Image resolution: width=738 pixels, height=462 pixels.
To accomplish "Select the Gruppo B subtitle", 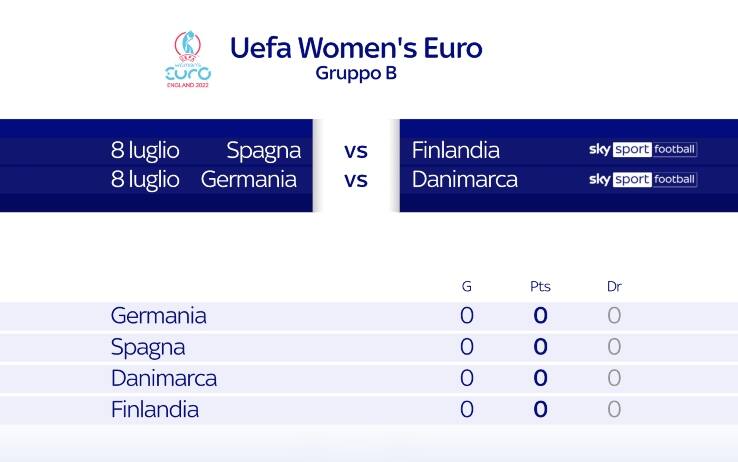I will (x=356, y=73).
